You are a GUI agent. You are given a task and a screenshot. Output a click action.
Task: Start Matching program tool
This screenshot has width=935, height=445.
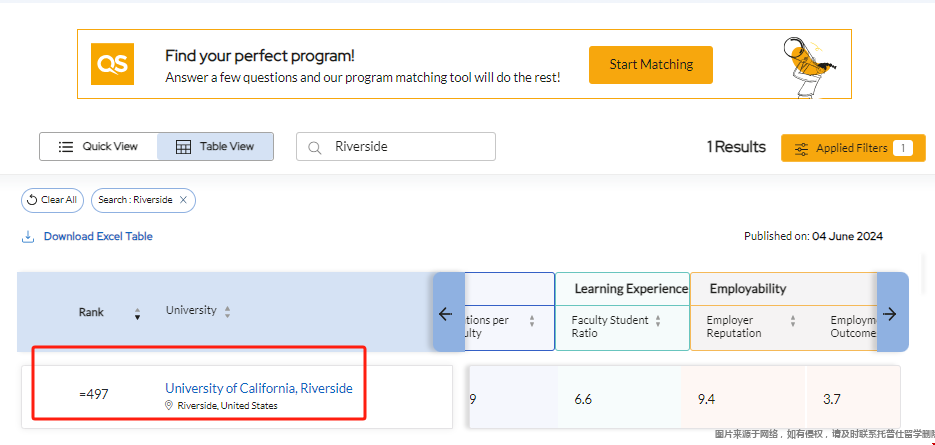[x=651, y=64]
